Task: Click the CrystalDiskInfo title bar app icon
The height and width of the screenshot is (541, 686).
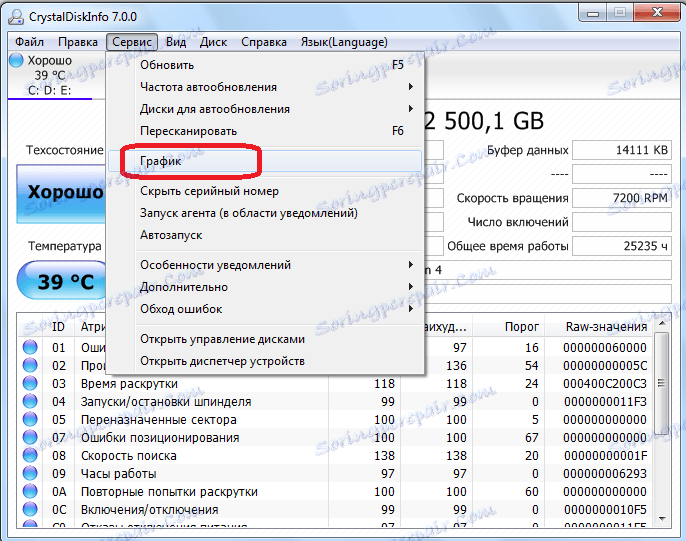Action: (16, 17)
